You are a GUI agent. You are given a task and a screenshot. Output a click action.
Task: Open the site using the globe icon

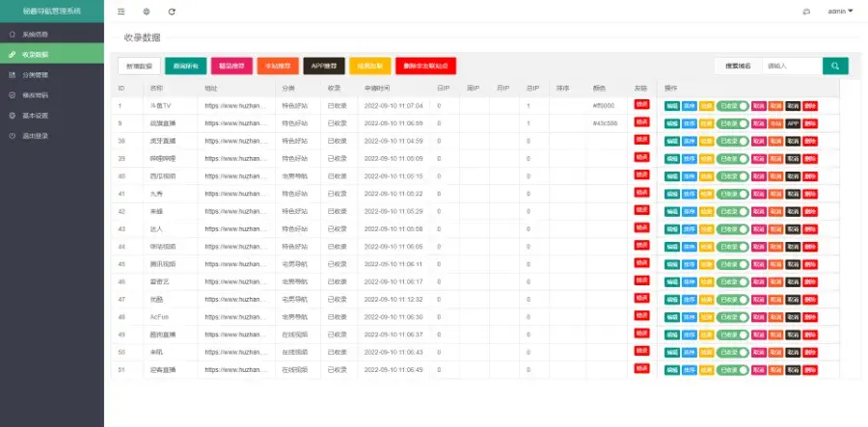(147, 11)
